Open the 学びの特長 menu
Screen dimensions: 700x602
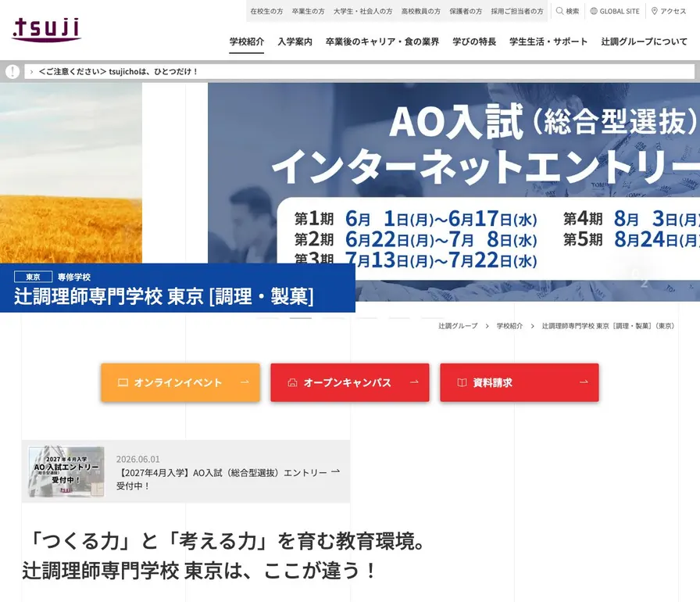pyautogui.click(x=474, y=41)
